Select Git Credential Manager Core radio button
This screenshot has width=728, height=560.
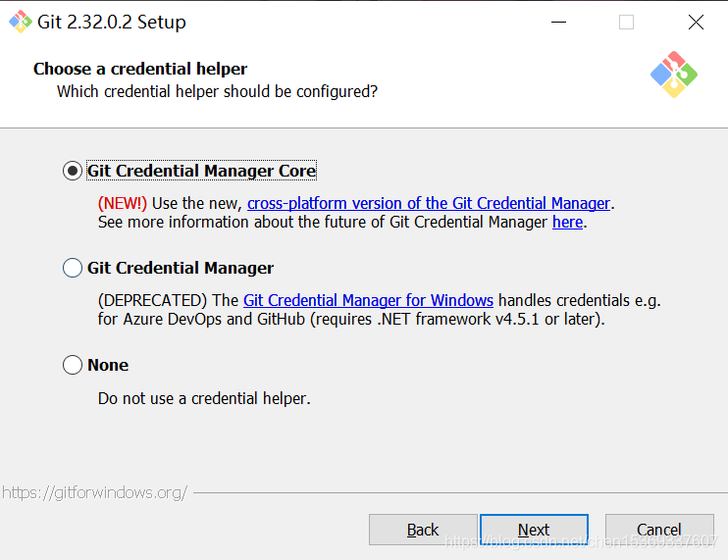pos(73,171)
